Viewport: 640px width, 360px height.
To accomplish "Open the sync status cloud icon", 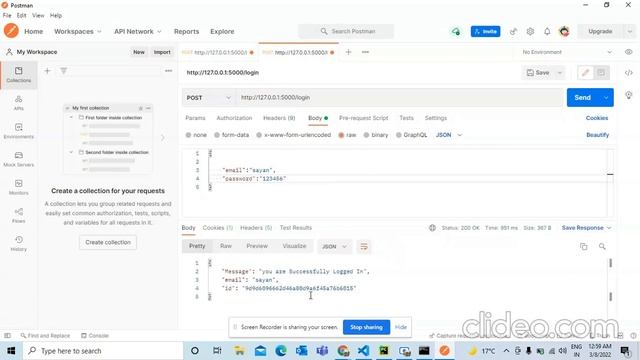I will (456, 31).
